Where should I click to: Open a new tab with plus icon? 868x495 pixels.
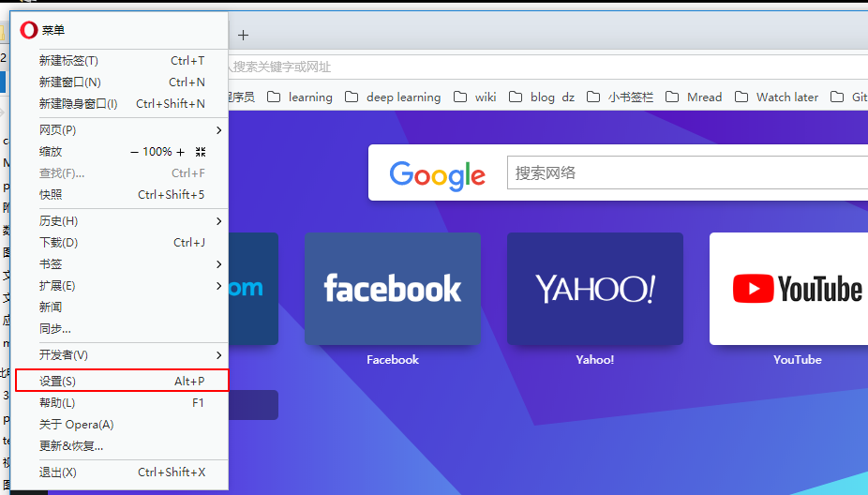243,36
